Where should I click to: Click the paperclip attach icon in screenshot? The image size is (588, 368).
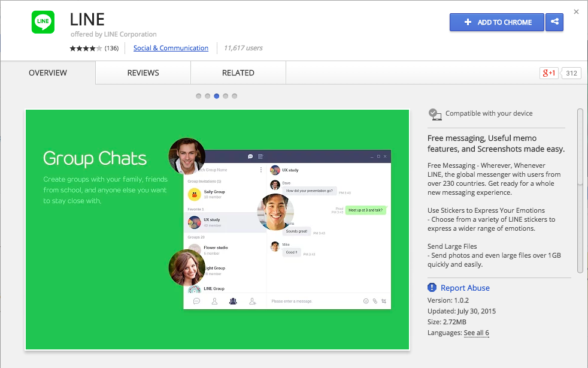pos(375,301)
